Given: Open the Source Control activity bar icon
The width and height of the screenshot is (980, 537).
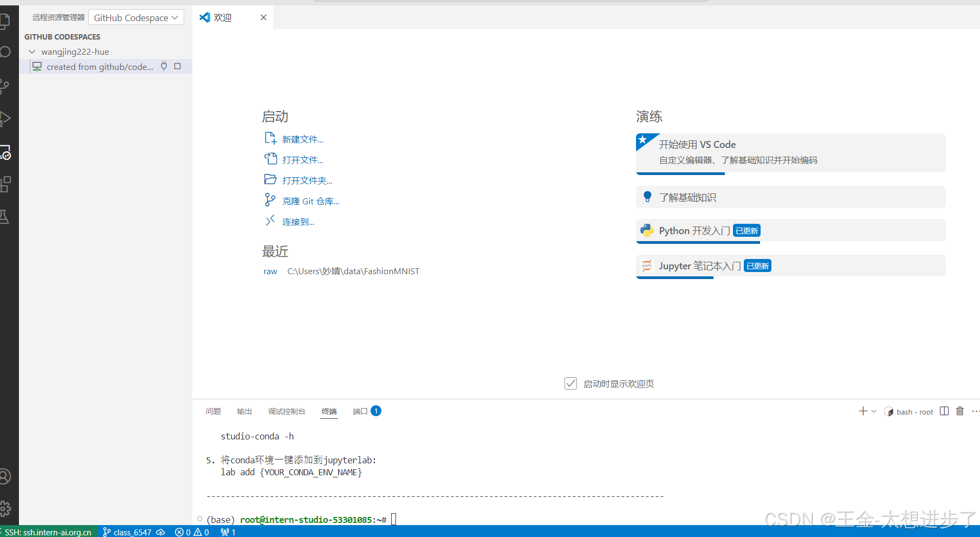Looking at the screenshot, I should [4, 87].
